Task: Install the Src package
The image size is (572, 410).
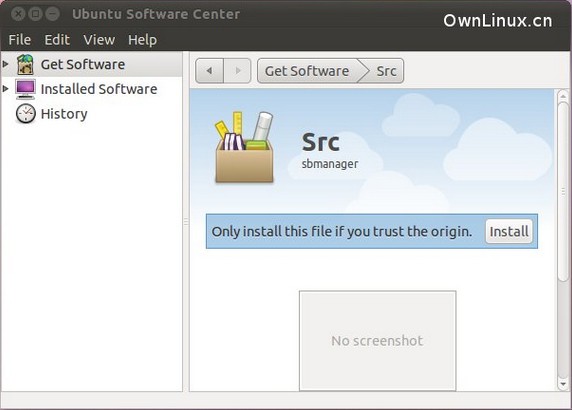Action: tap(509, 231)
